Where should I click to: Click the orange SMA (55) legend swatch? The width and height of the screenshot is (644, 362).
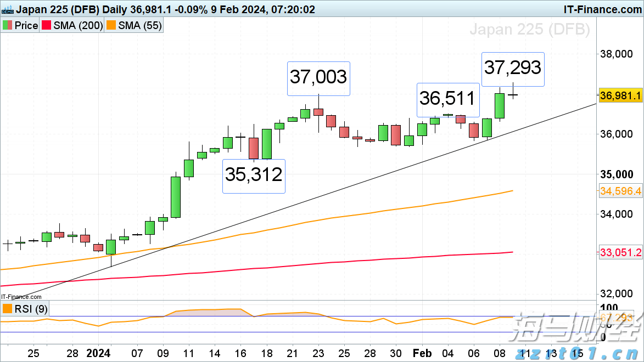click(x=111, y=25)
